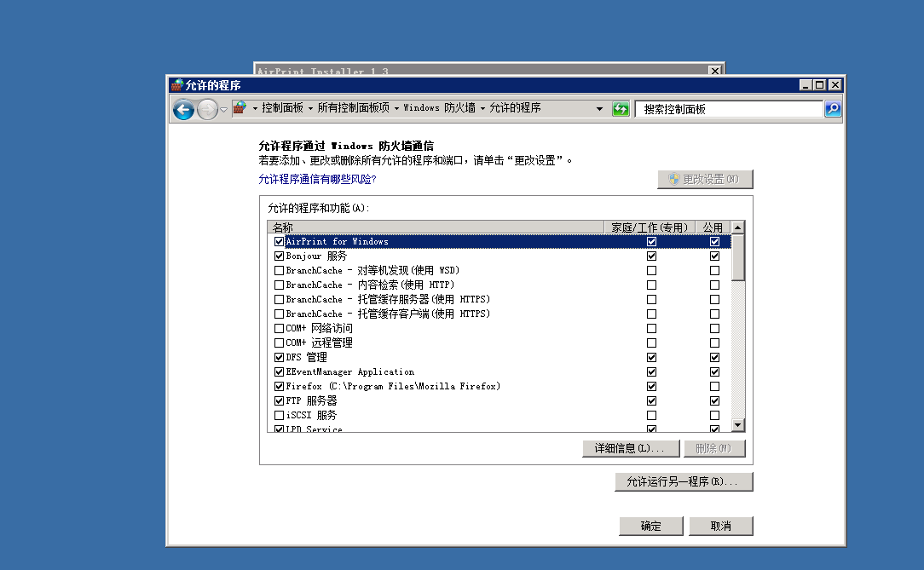Image resolution: width=924 pixels, height=570 pixels.
Task: Click the back navigation arrow
Action: [x=183, y=109]
